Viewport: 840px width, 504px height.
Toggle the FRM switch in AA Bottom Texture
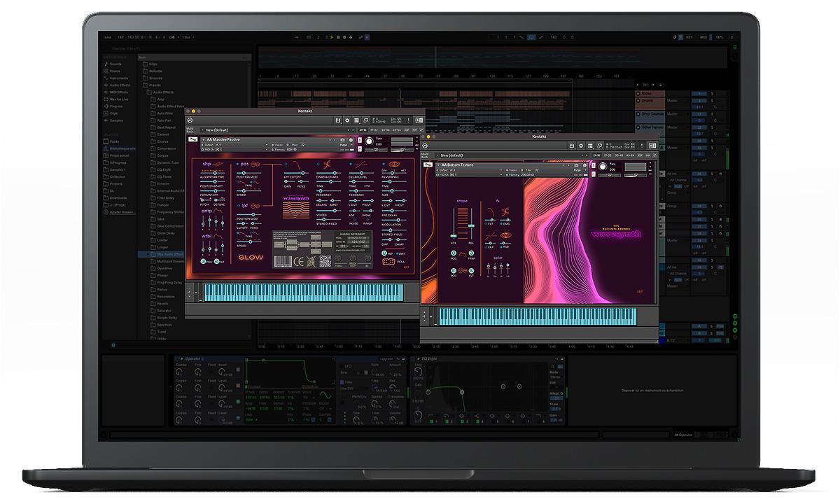pos(471,253)
